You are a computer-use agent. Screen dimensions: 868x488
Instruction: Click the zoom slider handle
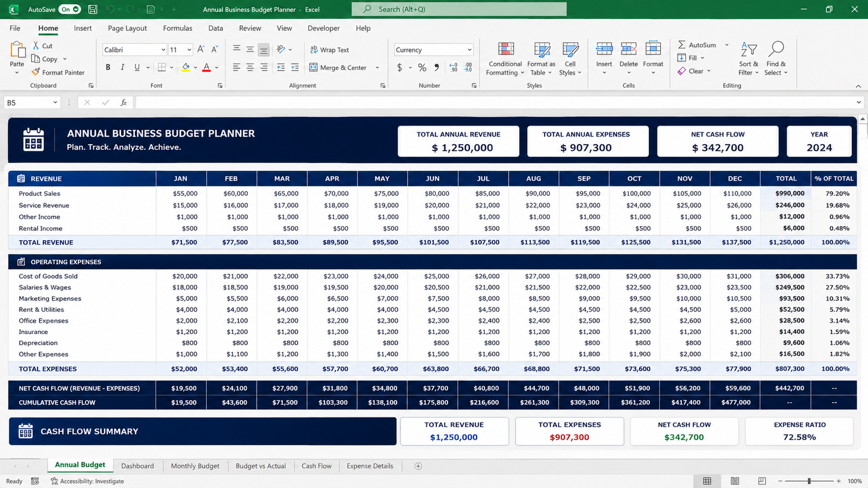pos(809,481)
